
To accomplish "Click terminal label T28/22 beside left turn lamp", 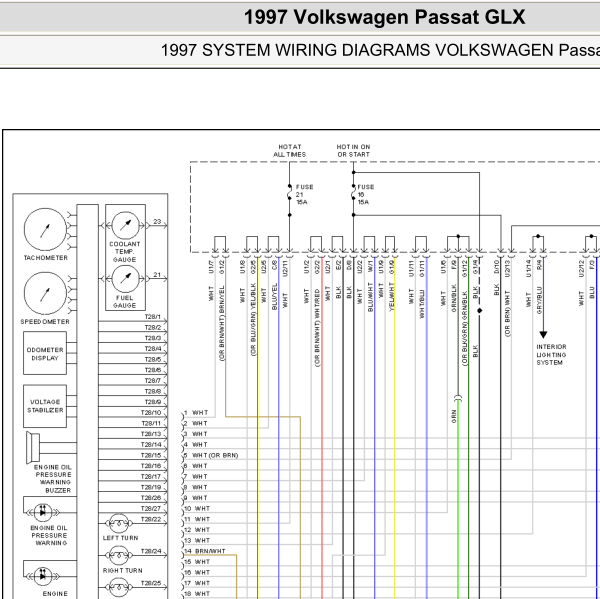I will 151,519.
